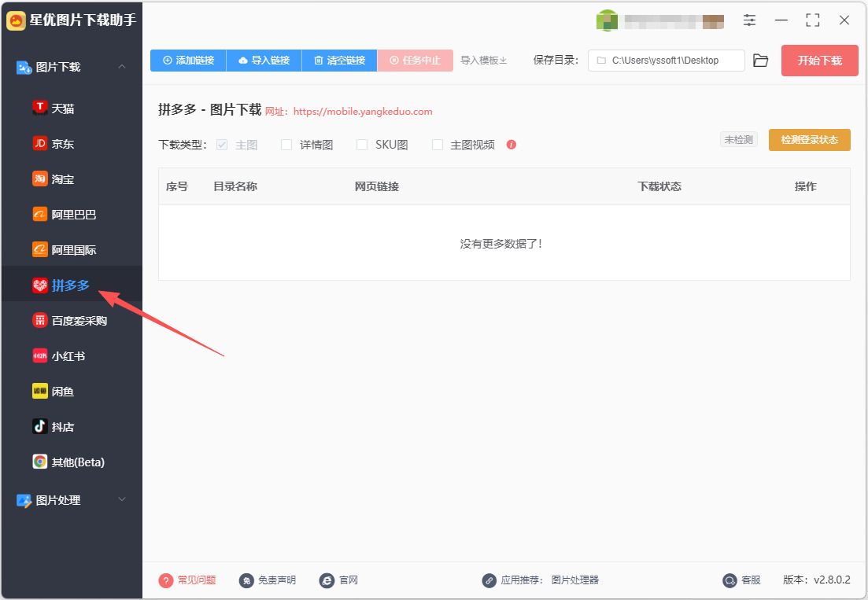Select 京东 in the sidebar
The height and width of the screenshot is (600, 868).
click(x=72, y=144)
